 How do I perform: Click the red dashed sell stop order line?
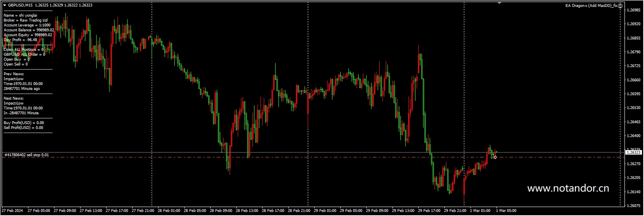(x=285, y=157)
